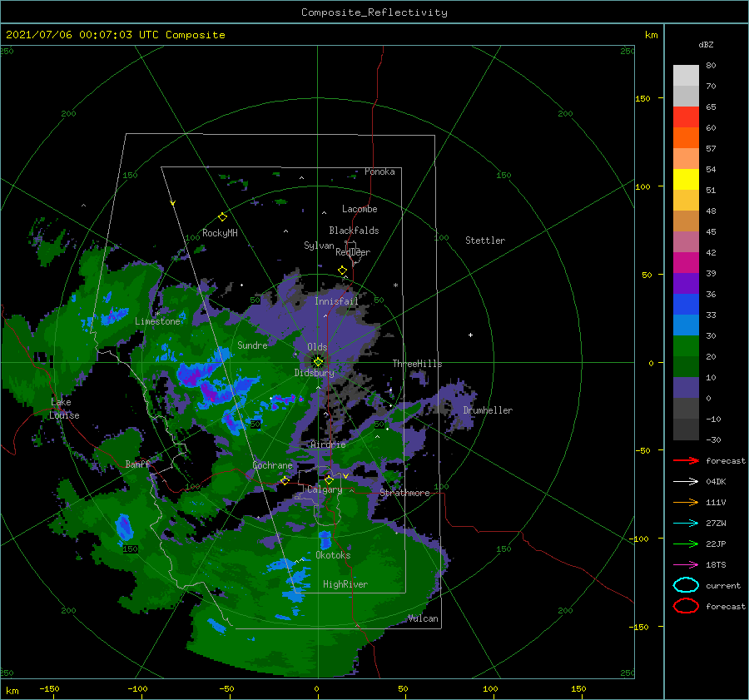Click the Airdrie city label

(328, 444)
